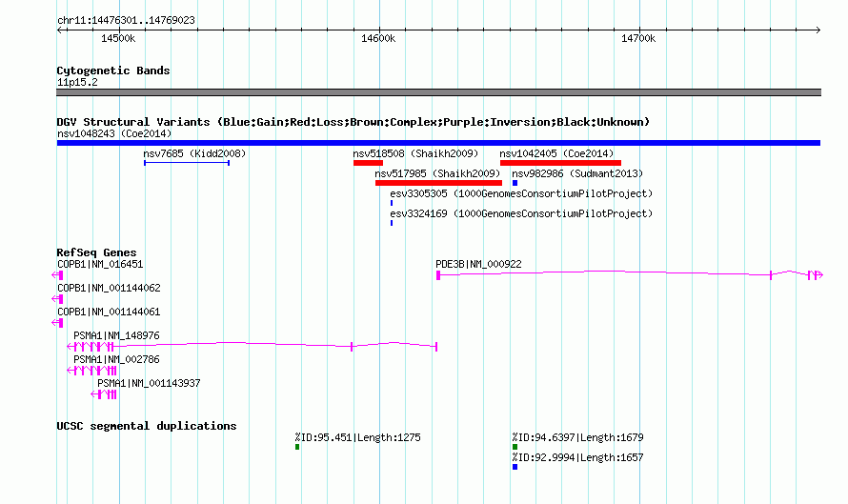Viewport: 848px width, 504px height.
Task: Click the esv3324169 variant marker
Action: tap(392, 223)
